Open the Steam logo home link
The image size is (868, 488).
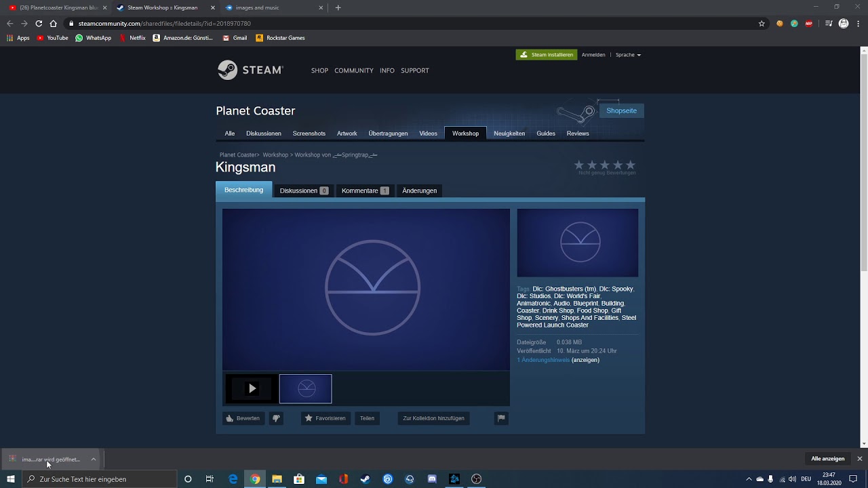(x=250, y=70)
